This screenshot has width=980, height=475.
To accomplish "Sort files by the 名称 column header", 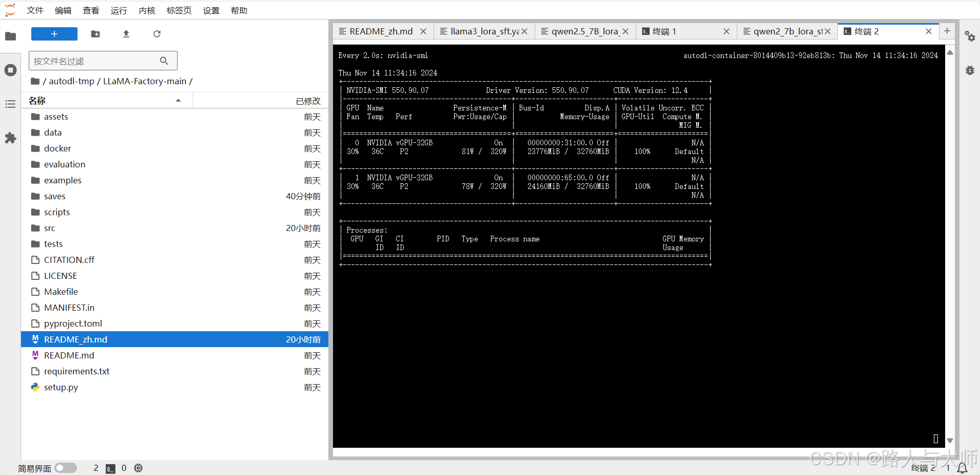I will [107, 101].
